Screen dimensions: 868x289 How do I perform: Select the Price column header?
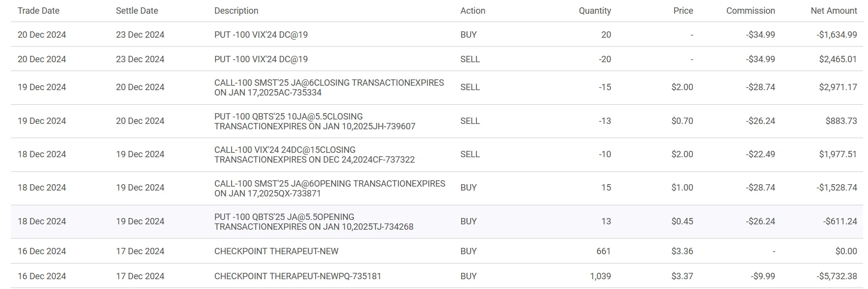click(x=683, y=11)
